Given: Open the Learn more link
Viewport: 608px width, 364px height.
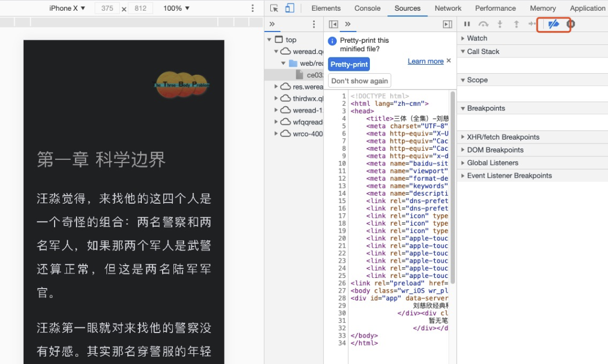Looking at the screenshot, I should [425, 61].
